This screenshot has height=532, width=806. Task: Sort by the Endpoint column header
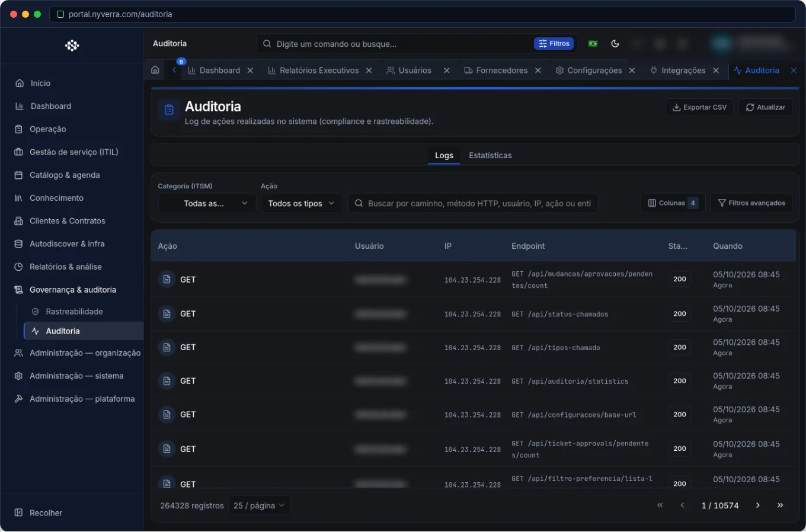click(528, 246)
